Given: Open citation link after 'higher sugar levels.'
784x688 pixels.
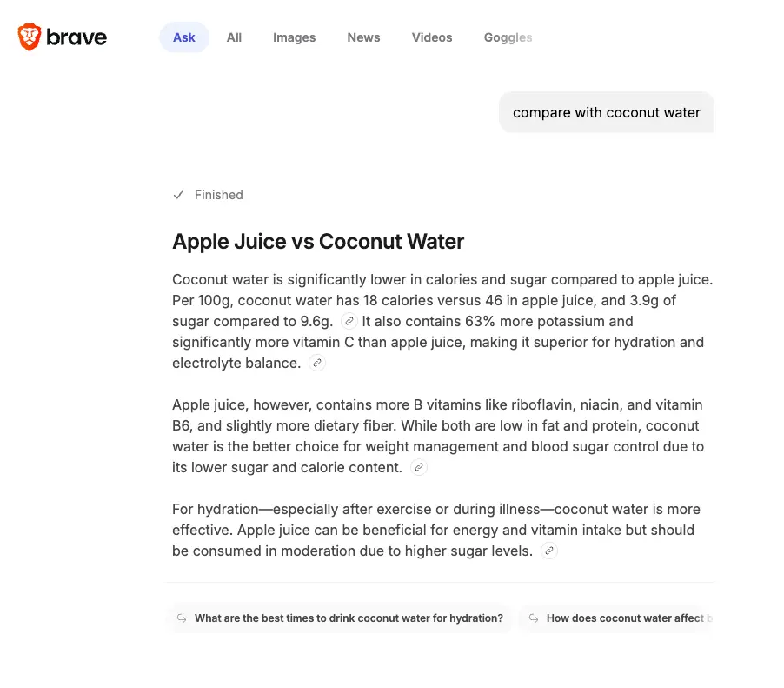Looking at the screenshot, I should pos(549,551).
